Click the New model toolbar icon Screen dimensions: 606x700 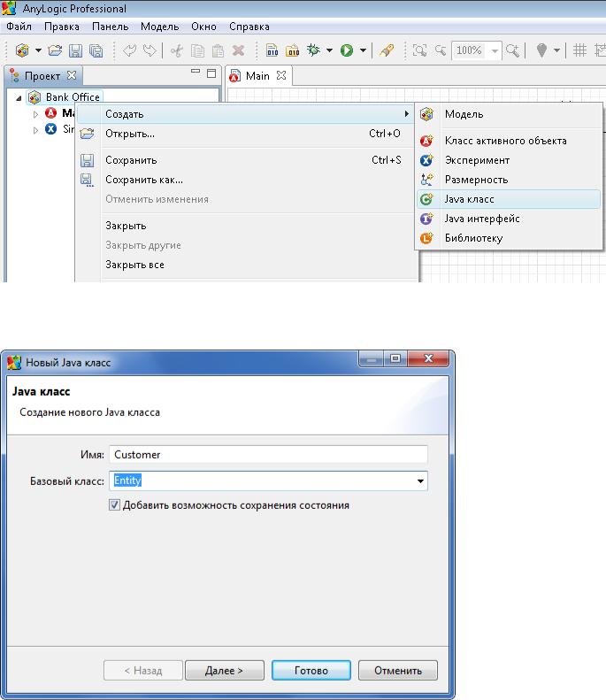[22, 50]
